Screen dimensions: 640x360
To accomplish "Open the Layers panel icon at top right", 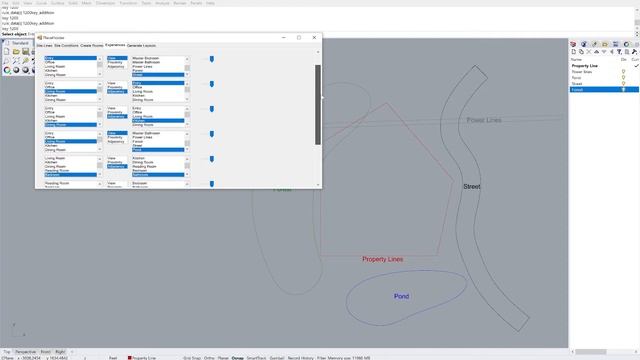I will click(x=573, y=44).
